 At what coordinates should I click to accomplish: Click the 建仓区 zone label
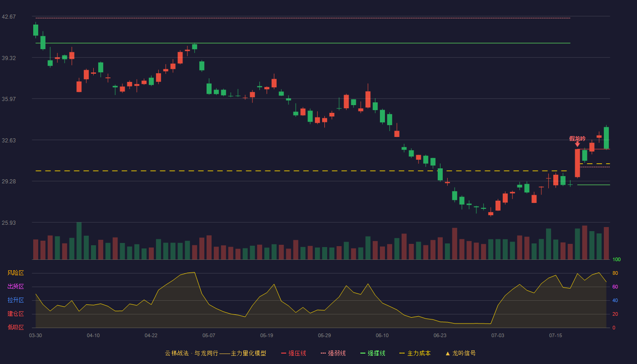coord(15,314)
